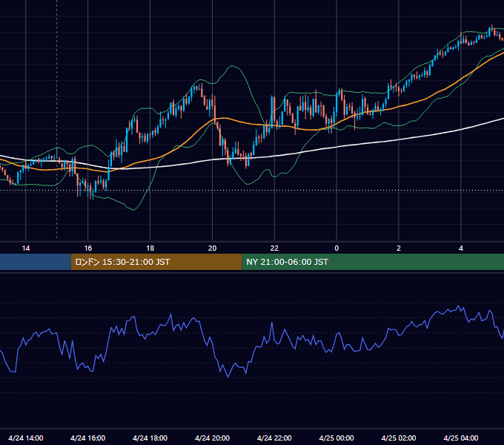This screenshot has width=504, height=445.
Task: Click the London 15:30-21:00 JST session bar
Action: point(156,262)
